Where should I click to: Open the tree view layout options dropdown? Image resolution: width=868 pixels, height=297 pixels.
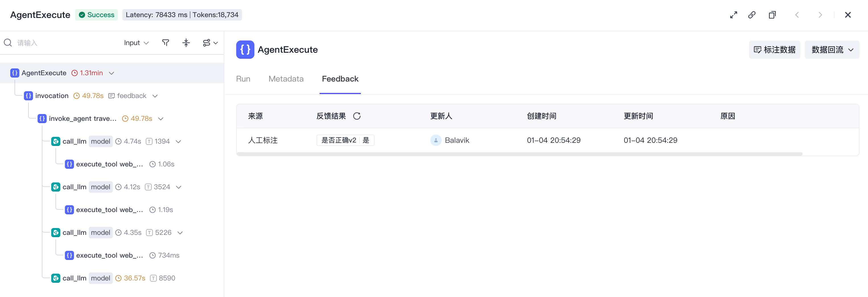point(210,43)
